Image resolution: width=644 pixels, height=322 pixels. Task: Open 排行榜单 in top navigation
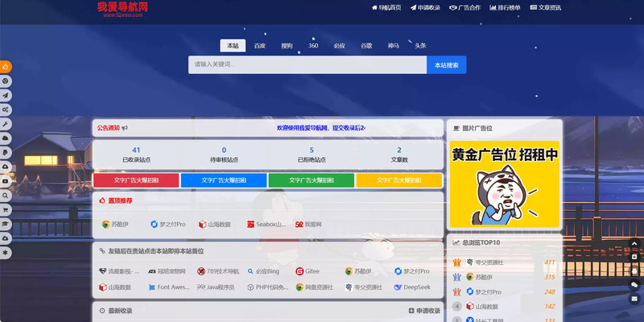pyautogui.click(x=504, y=7)
